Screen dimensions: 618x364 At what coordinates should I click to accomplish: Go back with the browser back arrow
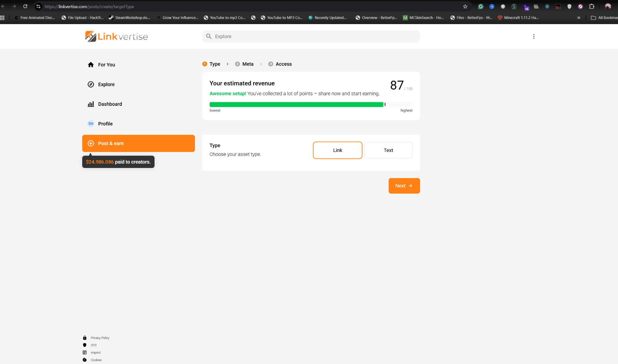(3, 6)
